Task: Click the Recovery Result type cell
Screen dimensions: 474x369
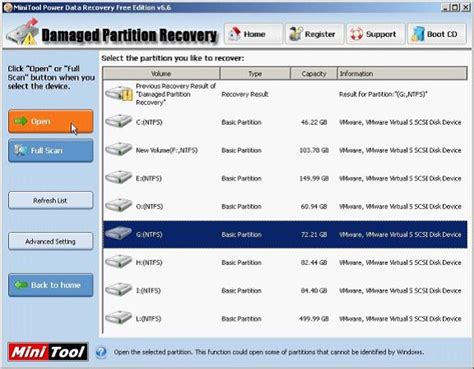Action: pos(245,94)
